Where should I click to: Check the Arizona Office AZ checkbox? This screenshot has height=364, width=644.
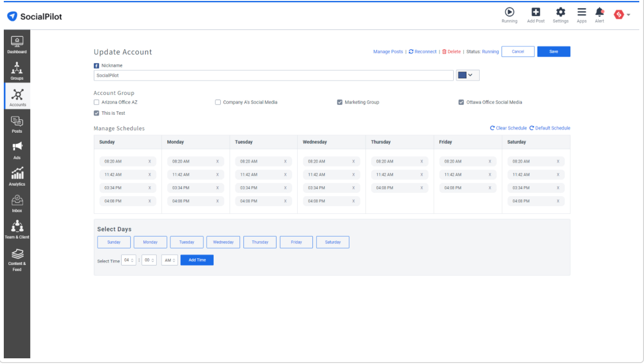tap(97, 102)
